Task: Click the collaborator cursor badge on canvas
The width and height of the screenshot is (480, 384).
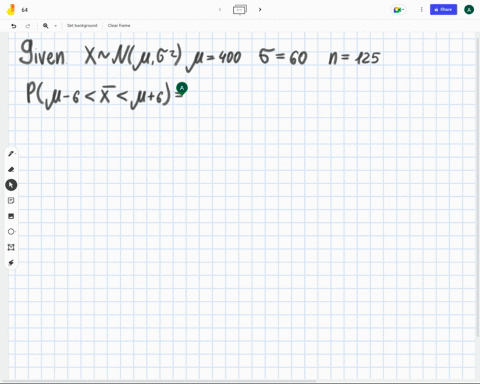Action: click(x=182, y=88)
